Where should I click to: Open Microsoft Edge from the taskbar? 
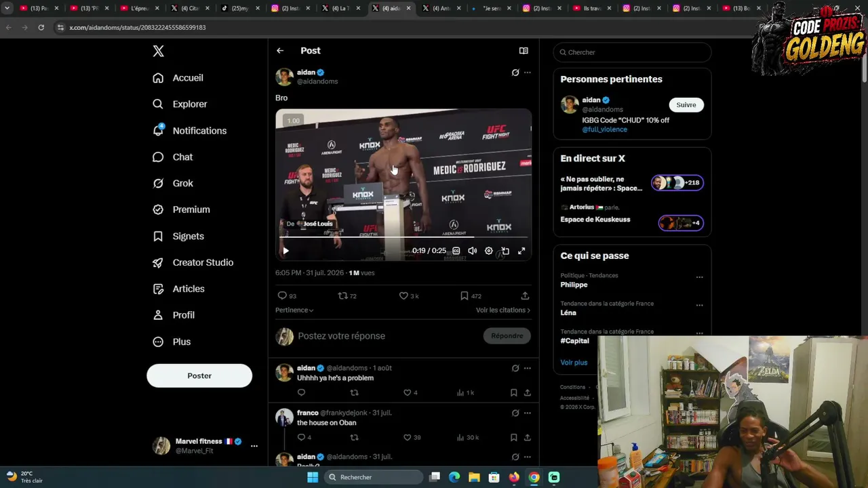(x=454, y=477)
